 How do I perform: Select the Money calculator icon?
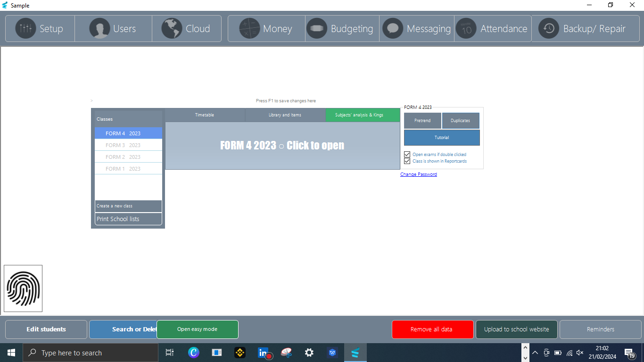coord(249,29)
